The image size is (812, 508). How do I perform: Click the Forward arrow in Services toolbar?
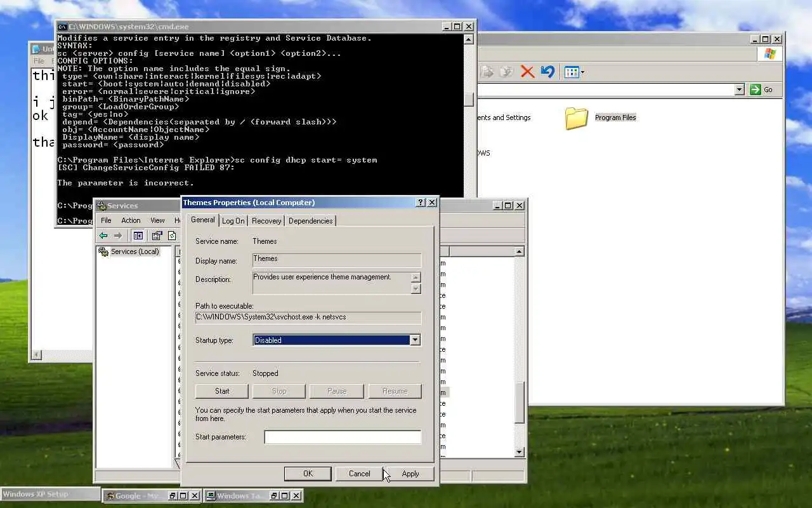point(118,236)
